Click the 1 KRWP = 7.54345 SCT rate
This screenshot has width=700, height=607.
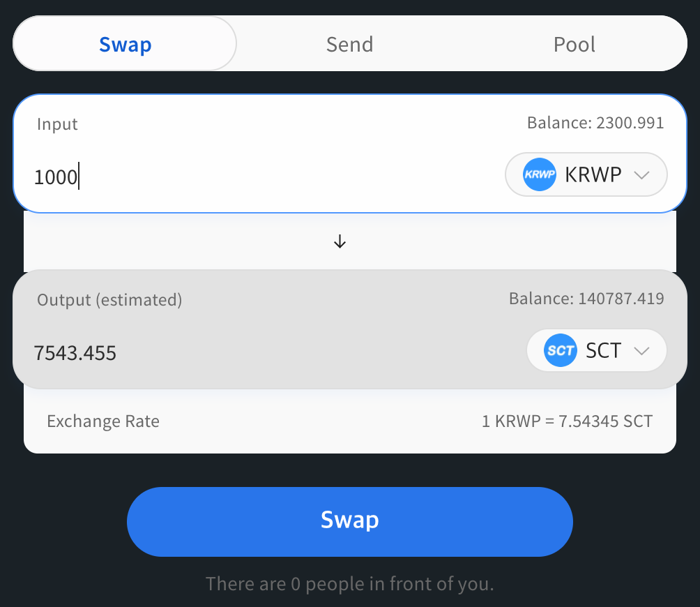click(x=567, y=421)
